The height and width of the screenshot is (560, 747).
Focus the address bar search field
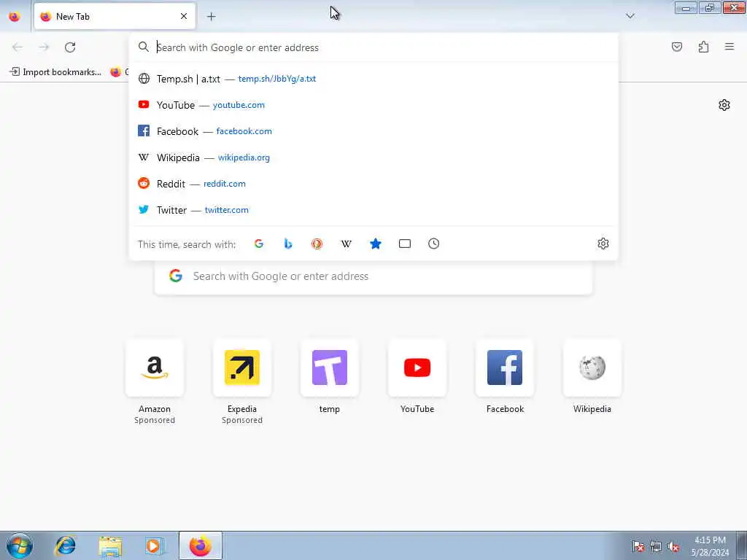pos(373,47)
